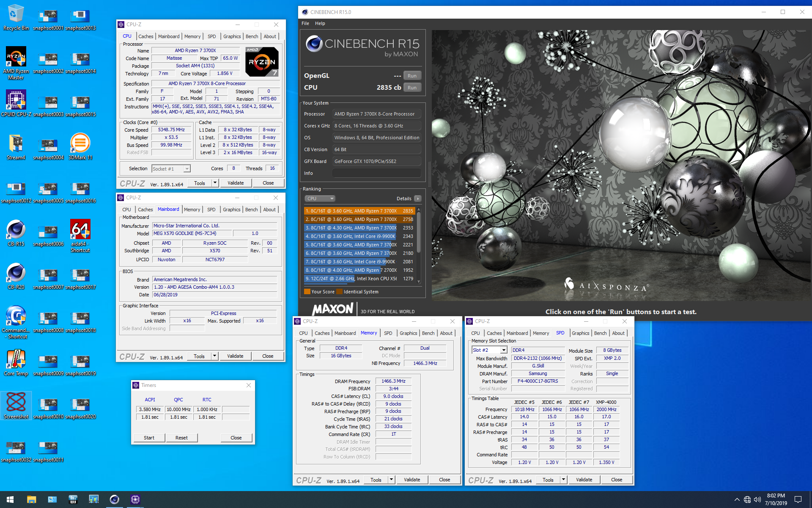Open the CB-R15 desktop shortcut
The height and width of the screenshot is (508, 812).
click(x=16, y=233)
